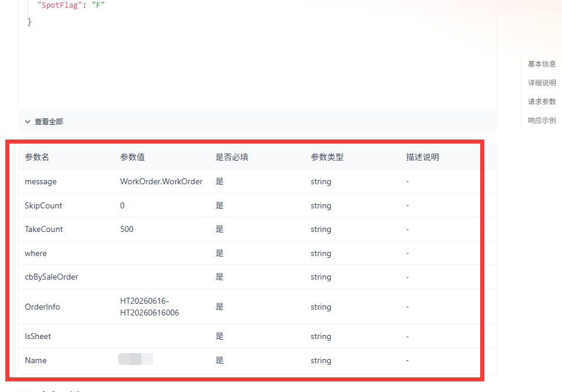This screenshot has width=562, height=392.
Task: Click the "SpotFlag" JSON key
Action: pyautogui.click(x=60, y=5)
